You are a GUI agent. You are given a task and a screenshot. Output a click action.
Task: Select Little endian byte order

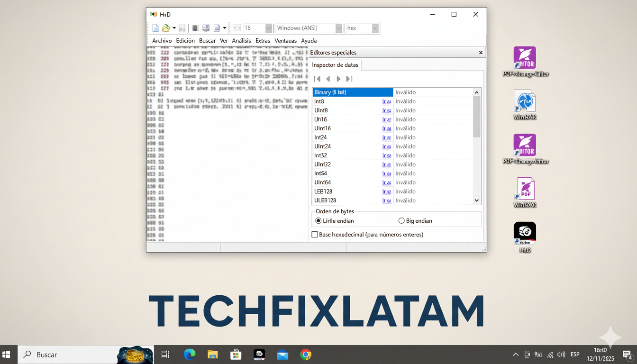318,221
